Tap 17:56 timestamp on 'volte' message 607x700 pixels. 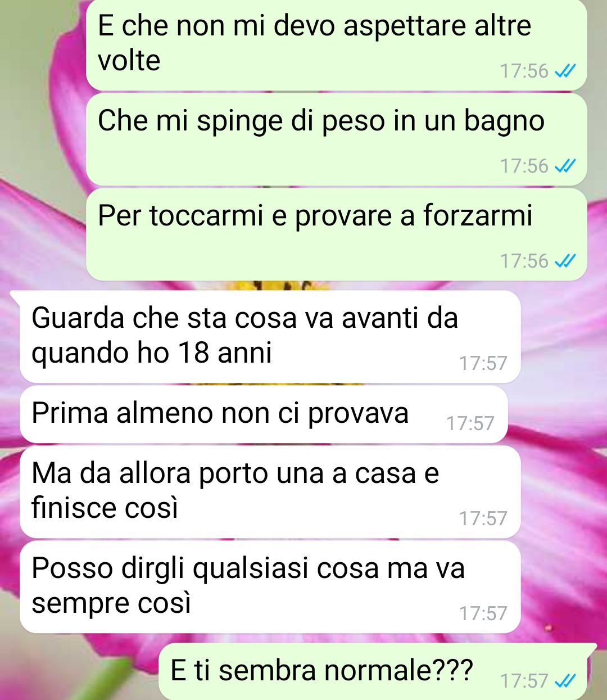524,71
